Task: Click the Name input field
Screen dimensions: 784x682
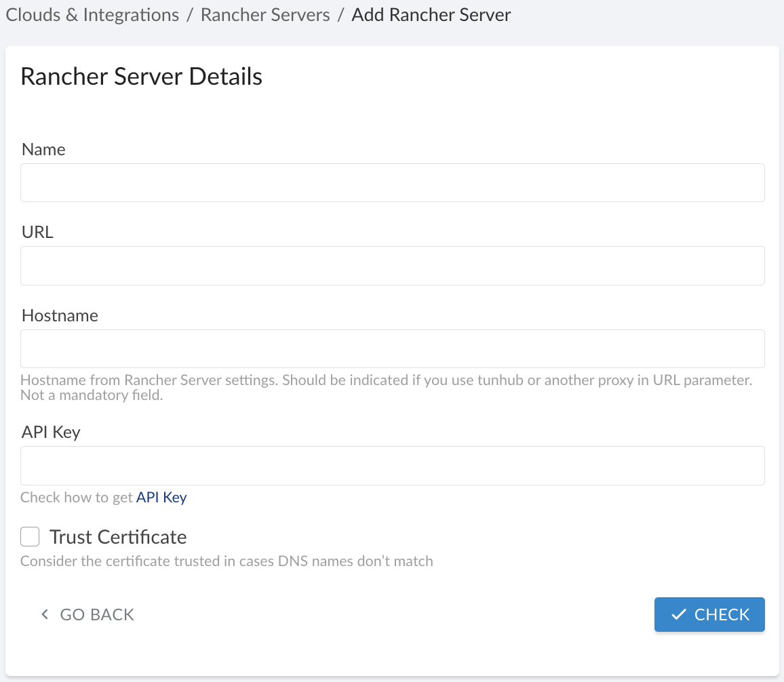Action: [392, 182]
